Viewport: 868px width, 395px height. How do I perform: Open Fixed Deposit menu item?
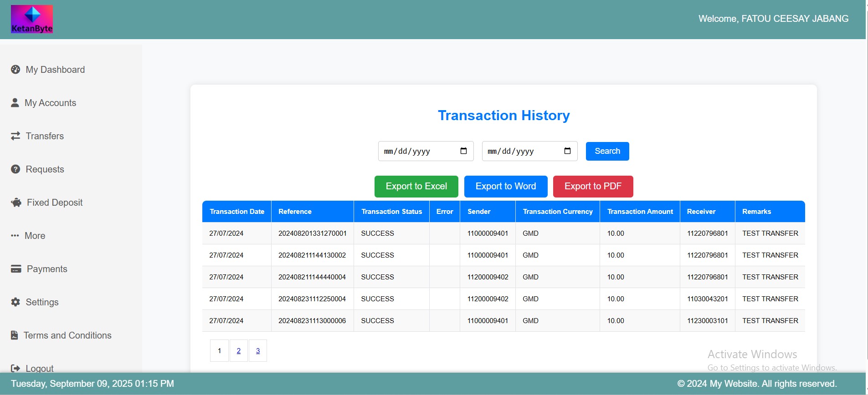(x=55, y=203)
